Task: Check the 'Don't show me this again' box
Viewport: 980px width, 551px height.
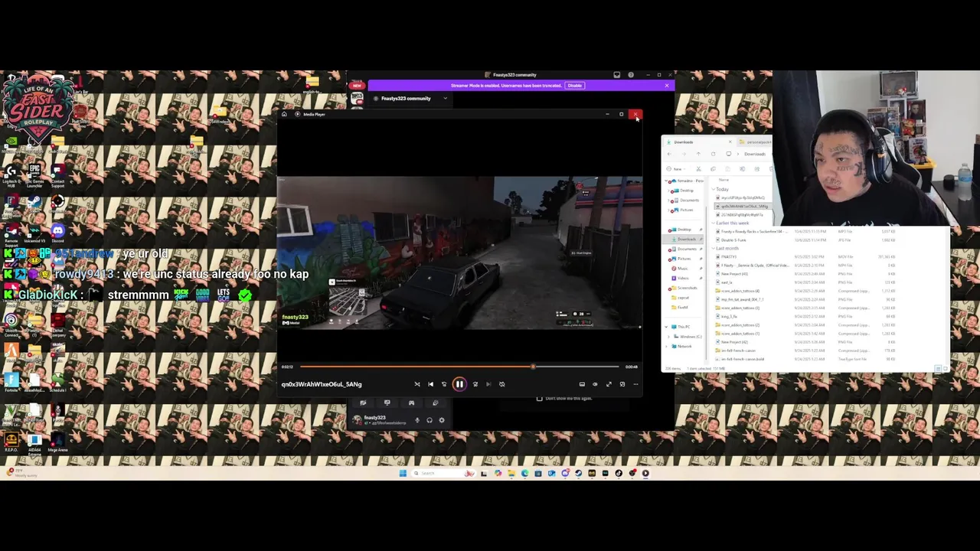Action: point(540,398)
